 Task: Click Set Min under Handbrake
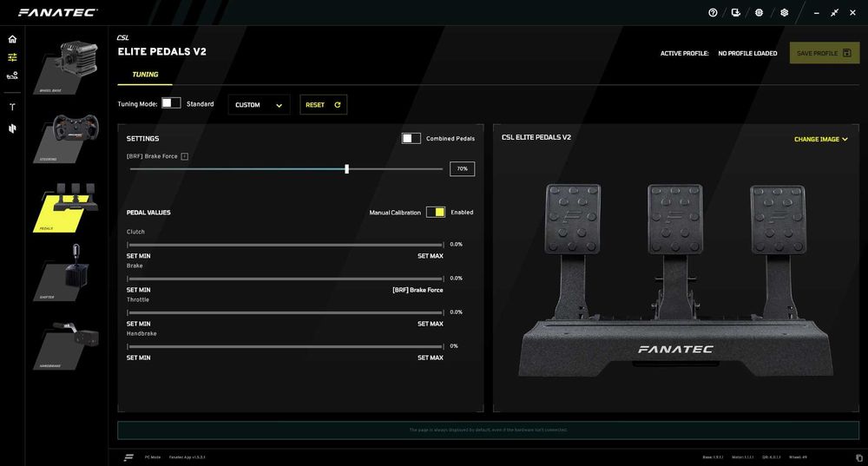[138, 358]
